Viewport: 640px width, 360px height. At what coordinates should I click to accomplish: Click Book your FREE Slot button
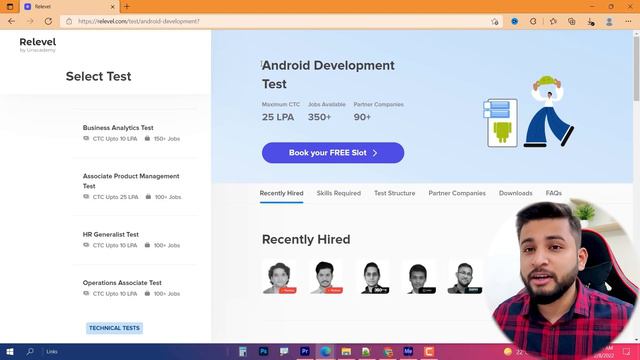pyautogui.click(x=333, y=153)
